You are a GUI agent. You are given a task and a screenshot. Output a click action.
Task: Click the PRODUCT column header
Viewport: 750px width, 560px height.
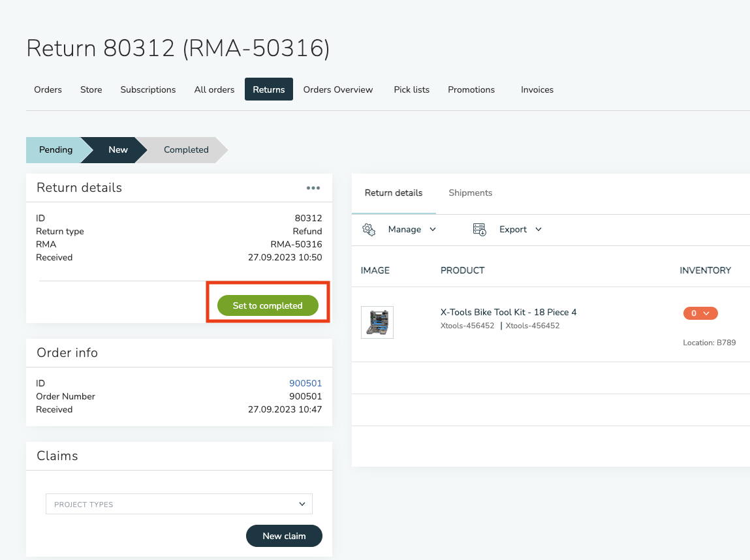463,271
